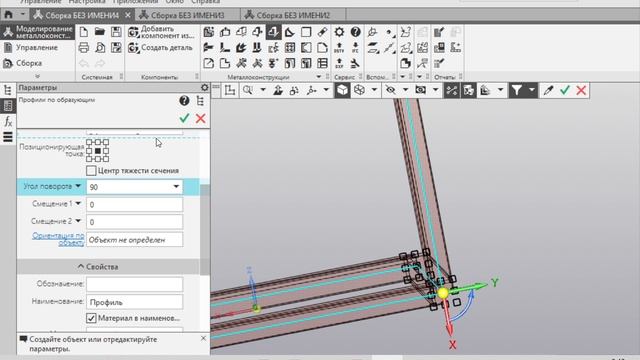Click the eyedropper icon in the view toolbar

(548, 90)
